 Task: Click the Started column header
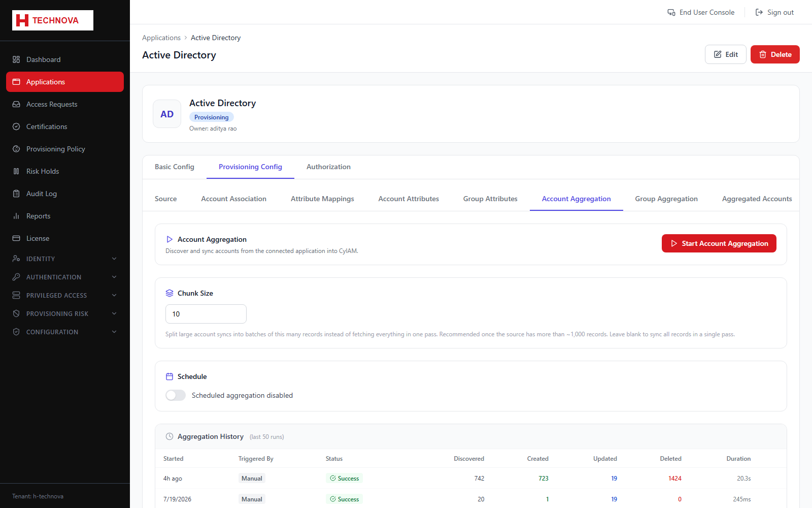[x=174, y=459]
